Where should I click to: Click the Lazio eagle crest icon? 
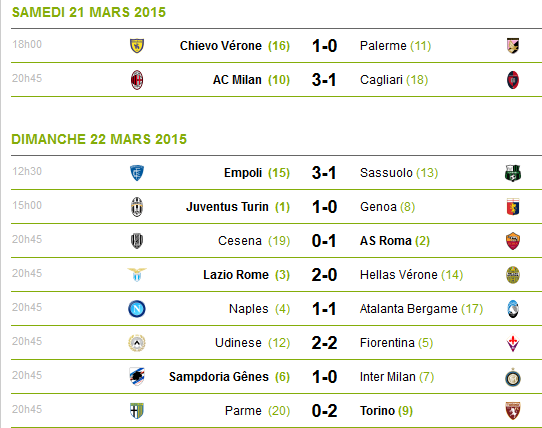pos(137,275)
